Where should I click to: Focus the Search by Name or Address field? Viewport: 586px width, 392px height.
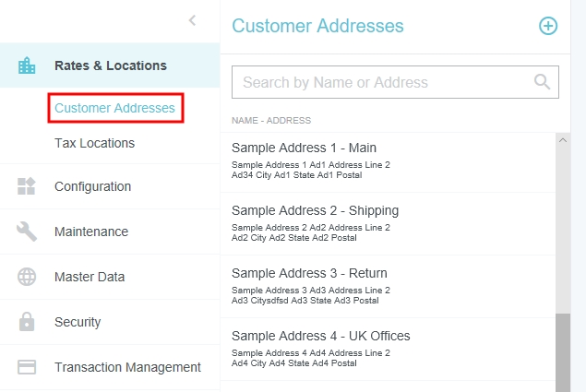tap(378, 82)
